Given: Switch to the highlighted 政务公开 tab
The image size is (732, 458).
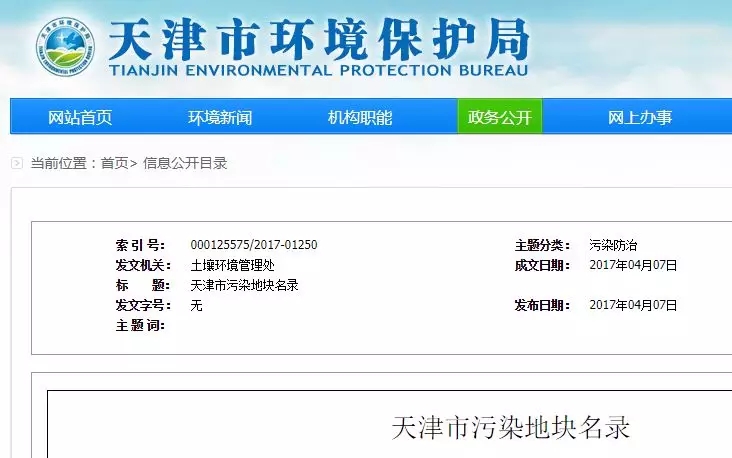Looking at the screenshot, I should coord(499,117).
